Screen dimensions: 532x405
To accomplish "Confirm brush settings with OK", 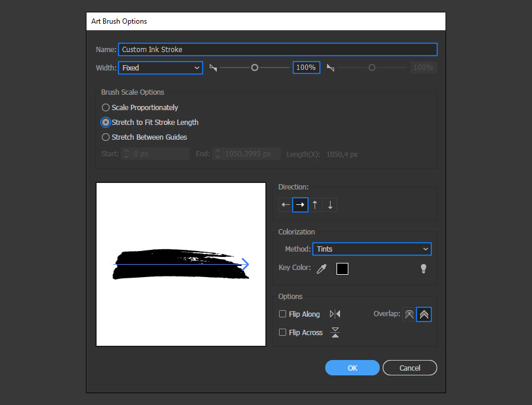I will [352, 368].
